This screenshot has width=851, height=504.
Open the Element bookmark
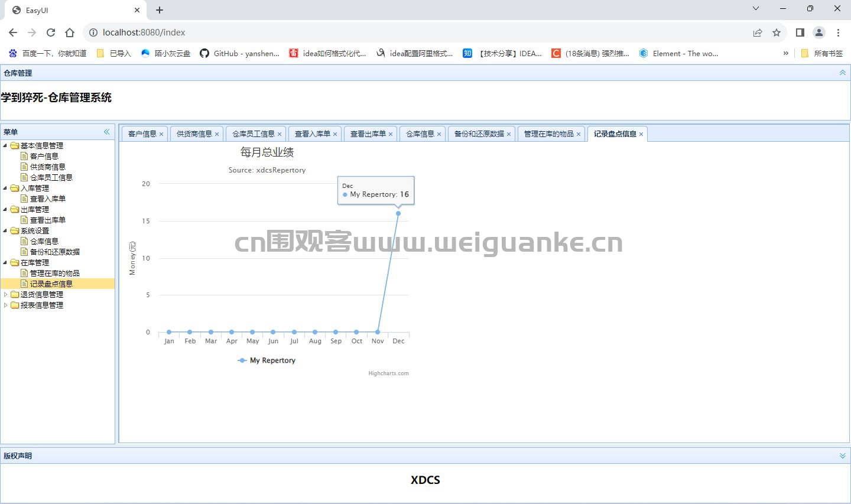[x=679, y=53]
